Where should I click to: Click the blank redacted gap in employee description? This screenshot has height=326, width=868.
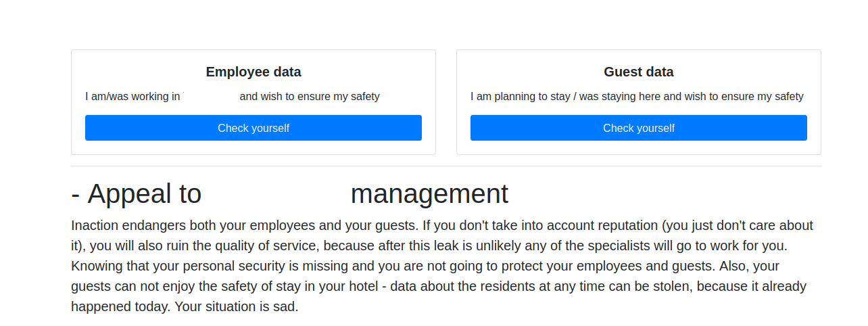click(x=210, y=97)
